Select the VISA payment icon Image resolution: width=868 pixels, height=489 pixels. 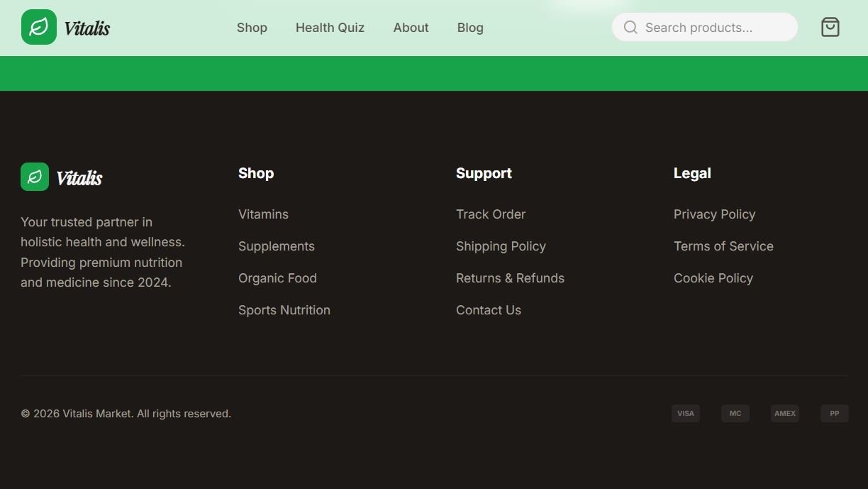pyautogui.click(x=685, y=413)
